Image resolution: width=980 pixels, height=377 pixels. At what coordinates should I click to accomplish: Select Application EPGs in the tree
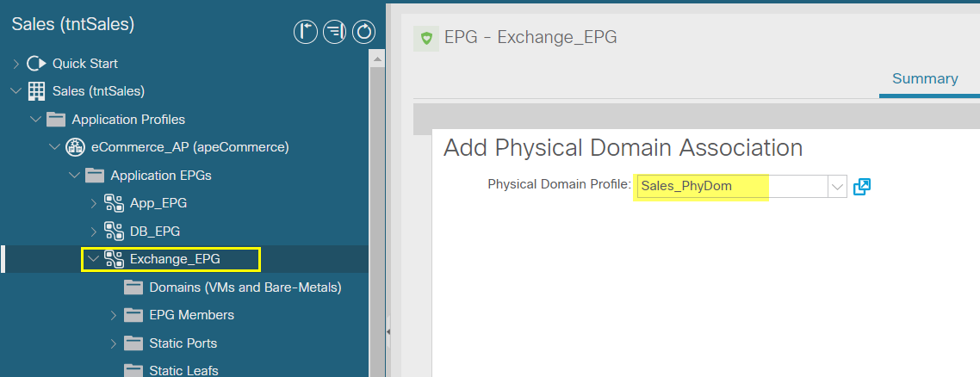(x=161, y=176)
